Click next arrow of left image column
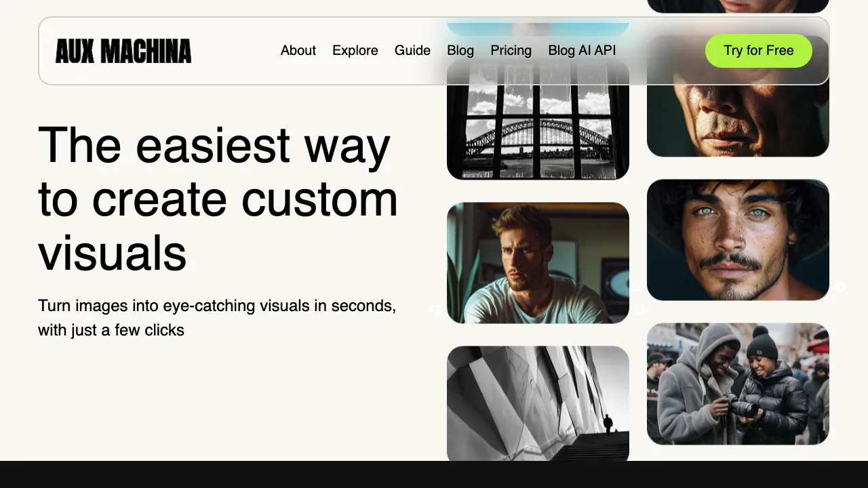 pos(639,310)
